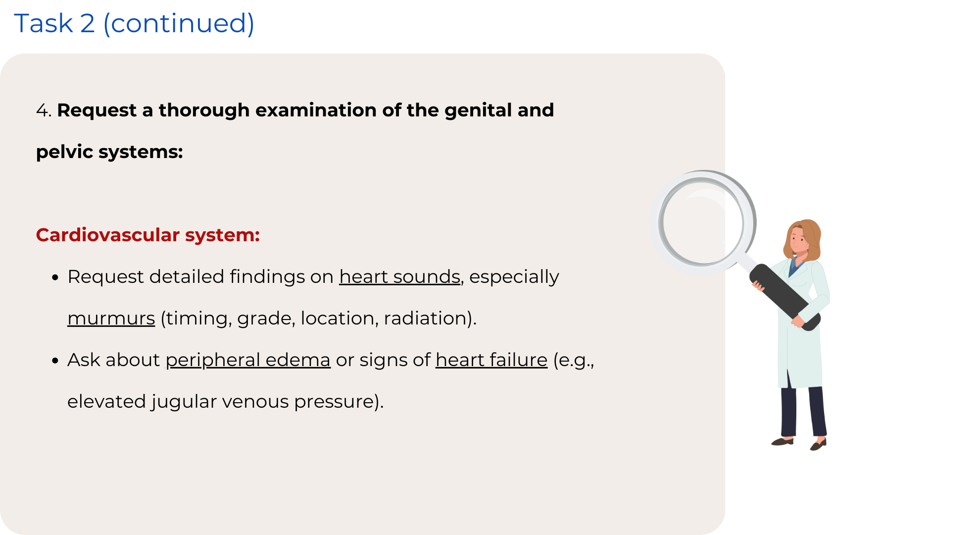Click the second bullet point marker
980x535 pixels.
(55, 361)
